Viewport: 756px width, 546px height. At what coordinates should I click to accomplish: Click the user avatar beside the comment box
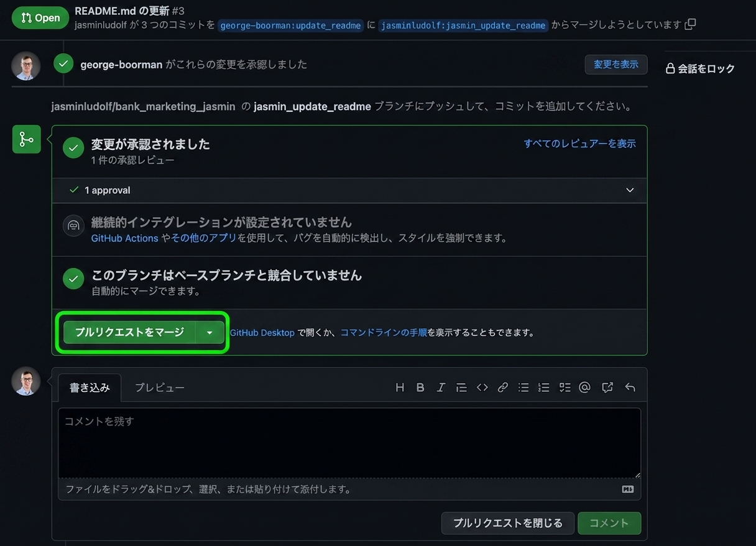point(26,381)
